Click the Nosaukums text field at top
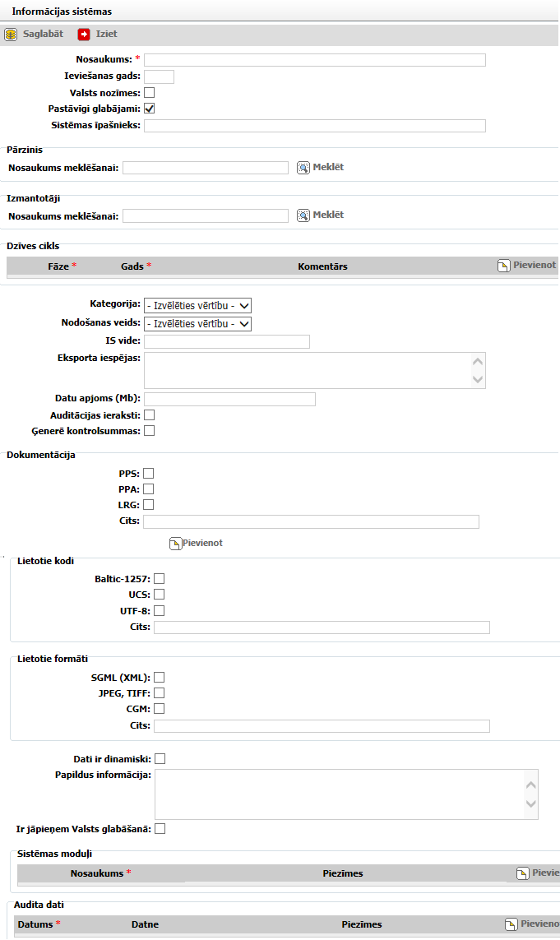 314,60
